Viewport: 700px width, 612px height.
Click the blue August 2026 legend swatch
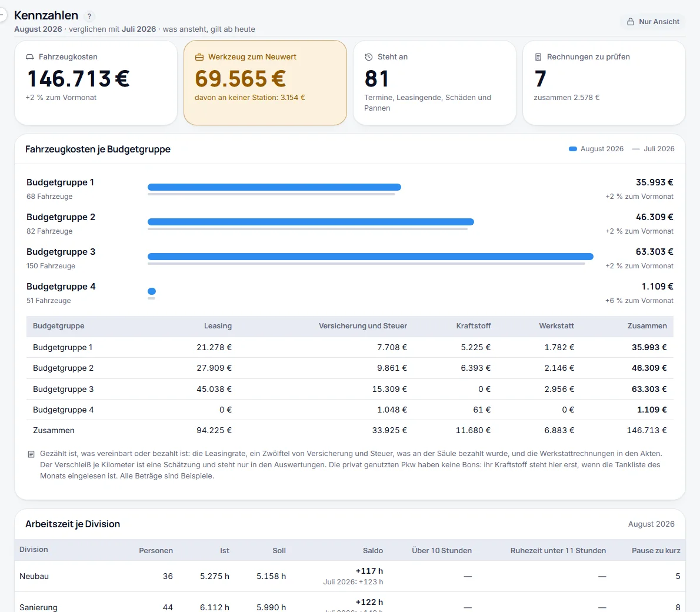[x=573, y=149]
